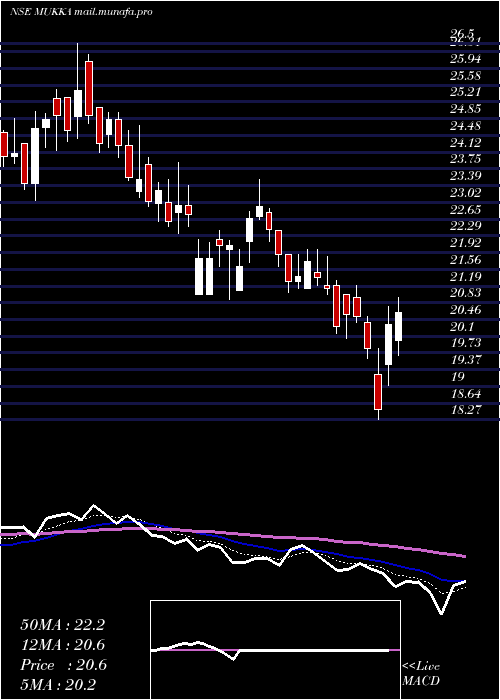Click the Price : 20.6 label
500x700 pixels.
coord(63,665)
